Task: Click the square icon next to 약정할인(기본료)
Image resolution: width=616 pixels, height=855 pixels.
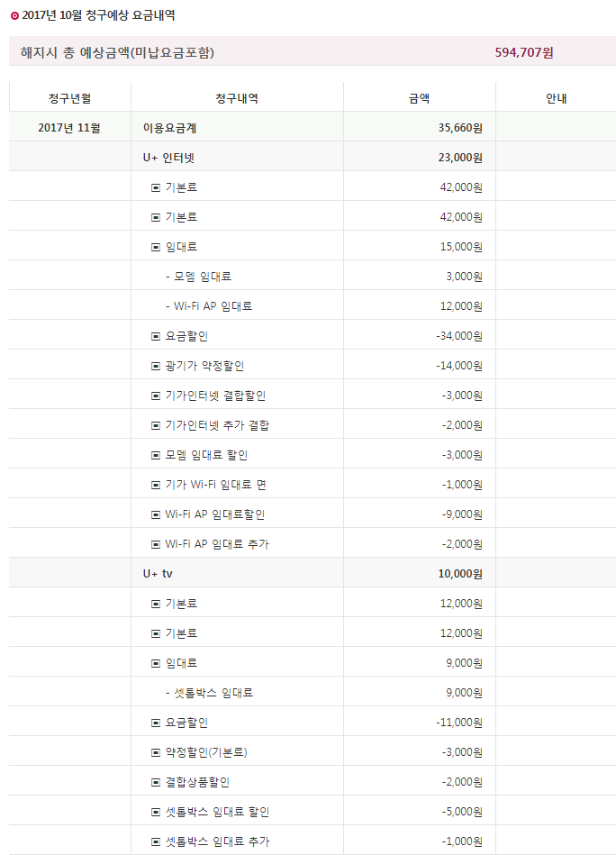Action: (156, 752)
